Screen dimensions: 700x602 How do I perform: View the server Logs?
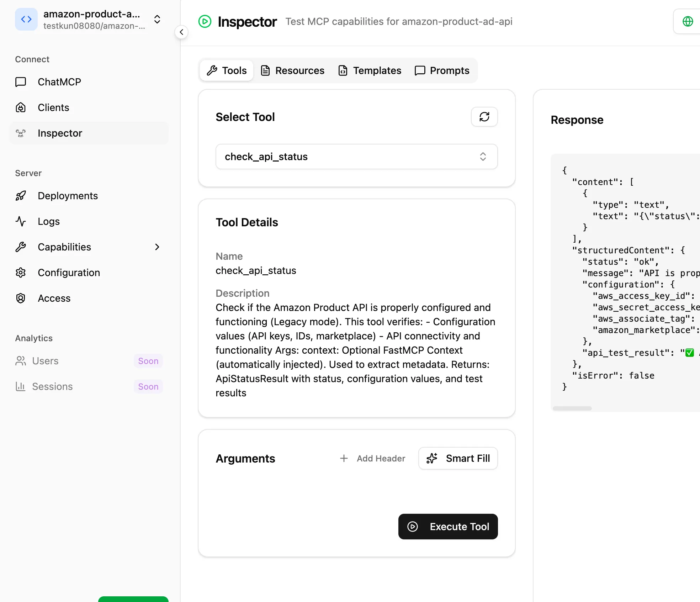pos(48,221)
